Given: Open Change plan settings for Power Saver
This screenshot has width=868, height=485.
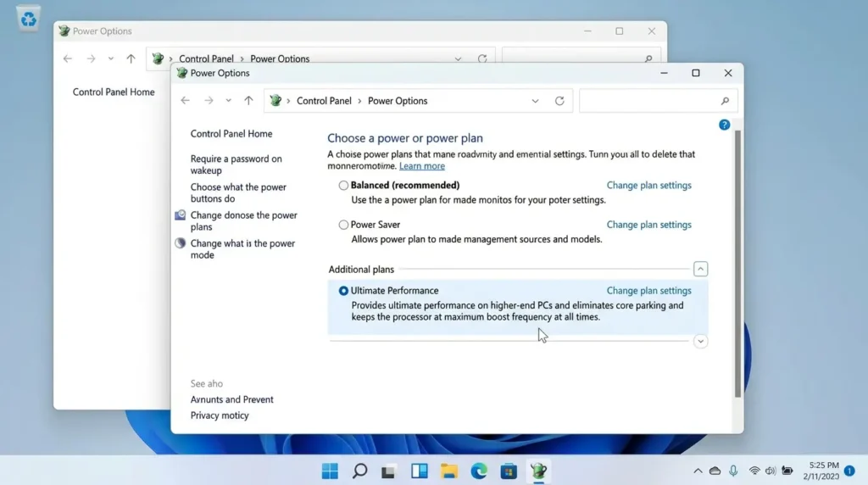Looking at the screenshot, I should point(648,225).
